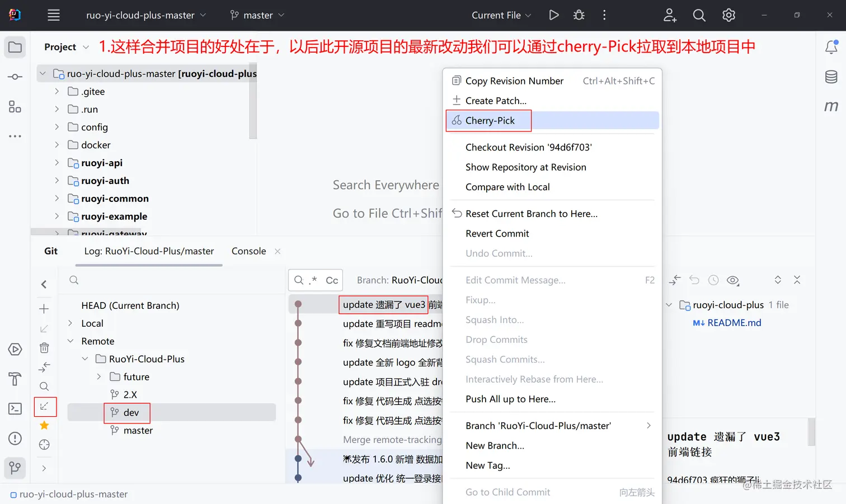
Task: Click the Delete Branch trash icon
Action: [x=44, y=348]
